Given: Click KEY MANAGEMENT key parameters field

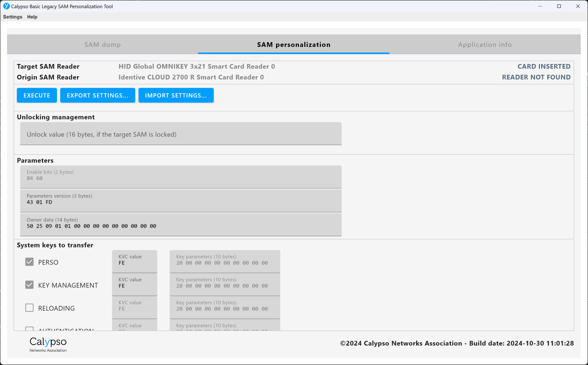Looking at the screenshot, I should pyautogui.click(x=225, y=285).
